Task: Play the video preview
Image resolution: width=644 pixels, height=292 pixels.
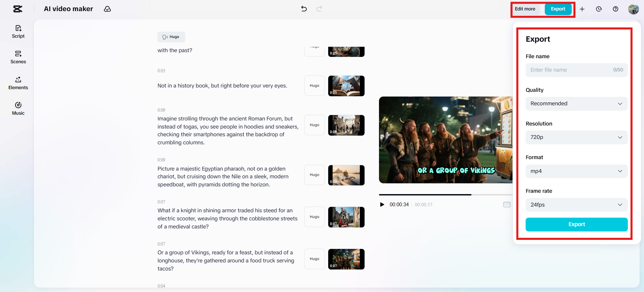Action: click(x=382, y=205)
